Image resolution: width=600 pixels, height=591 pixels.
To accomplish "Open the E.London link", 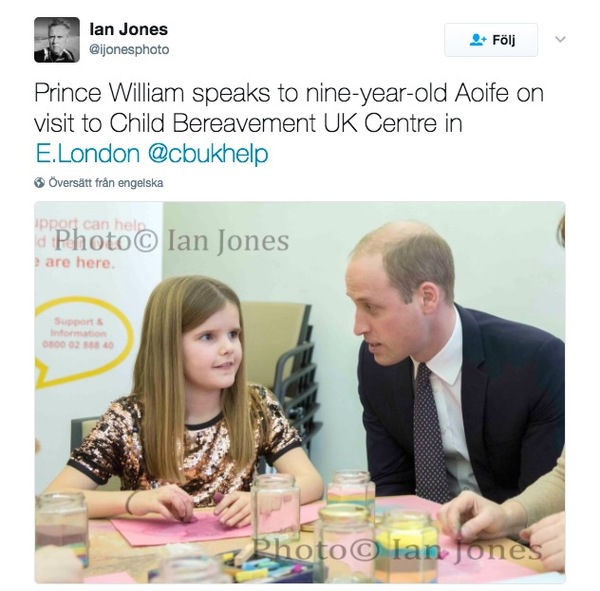I will (x=88, y=153).
